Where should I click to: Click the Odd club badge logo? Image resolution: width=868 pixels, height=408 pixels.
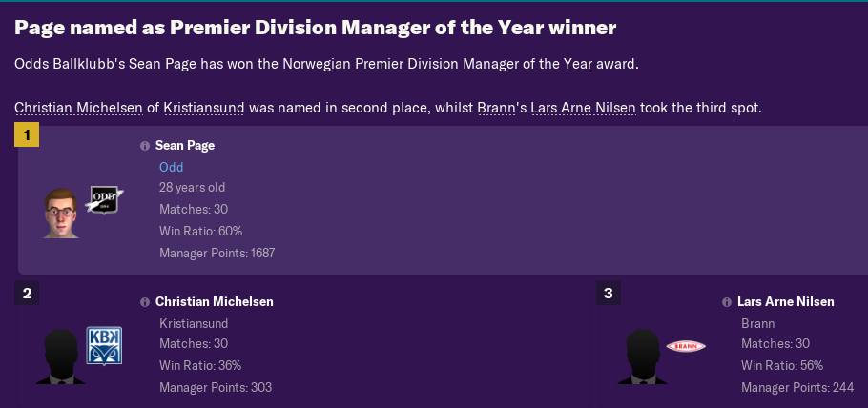tap(105, 200)
